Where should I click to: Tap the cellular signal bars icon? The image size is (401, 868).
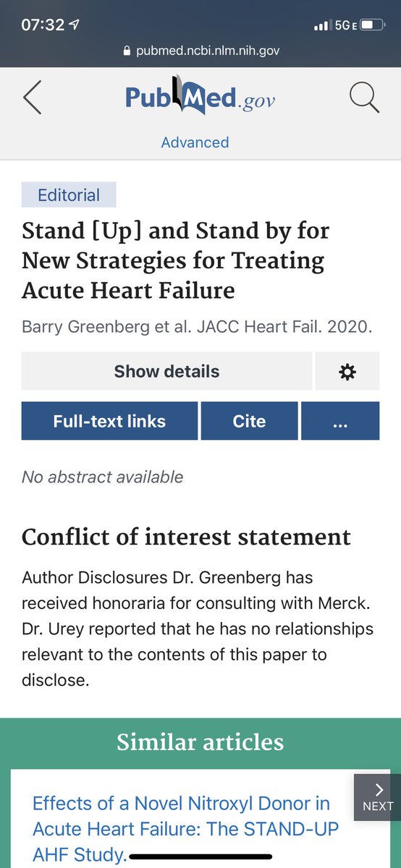tap(321, 26)
